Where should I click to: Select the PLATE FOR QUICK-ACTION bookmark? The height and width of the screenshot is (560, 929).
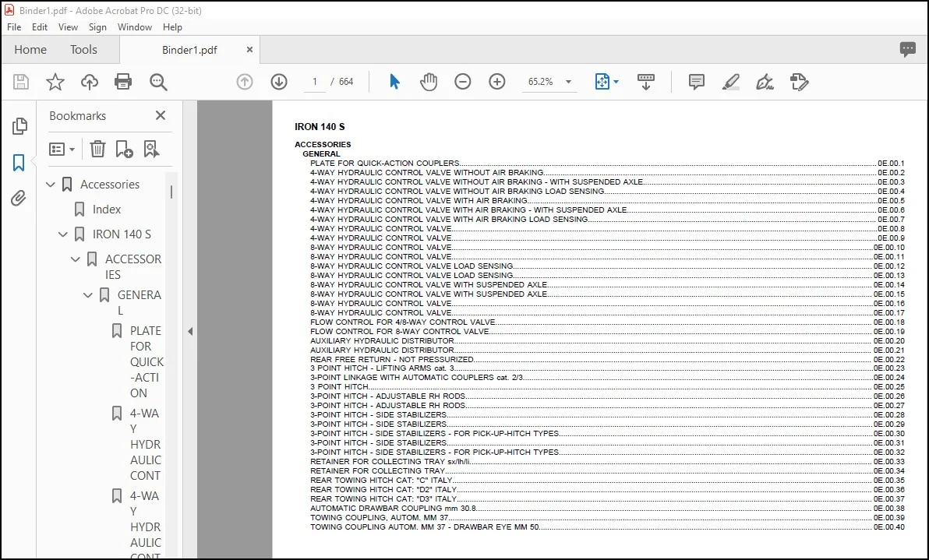(x=147, y=361)
